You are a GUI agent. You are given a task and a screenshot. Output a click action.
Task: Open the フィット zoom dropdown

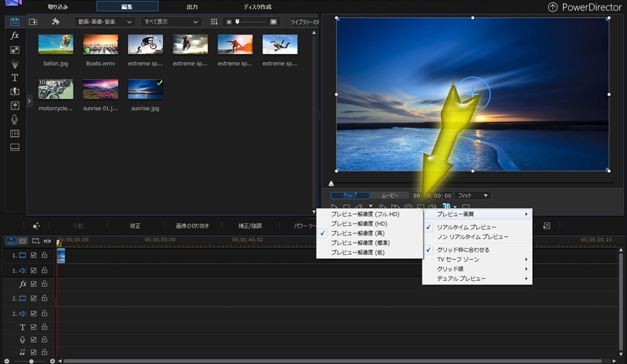click(473, 196)
